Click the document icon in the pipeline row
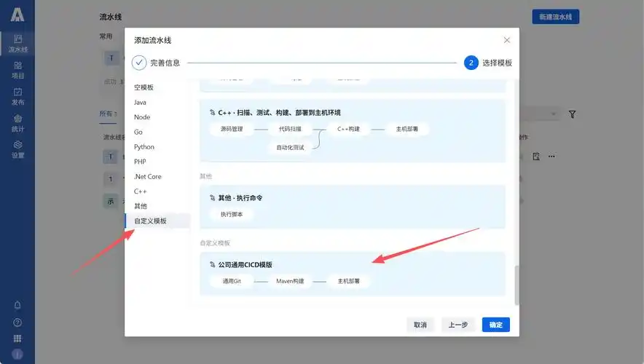 [x=536, y=157]
